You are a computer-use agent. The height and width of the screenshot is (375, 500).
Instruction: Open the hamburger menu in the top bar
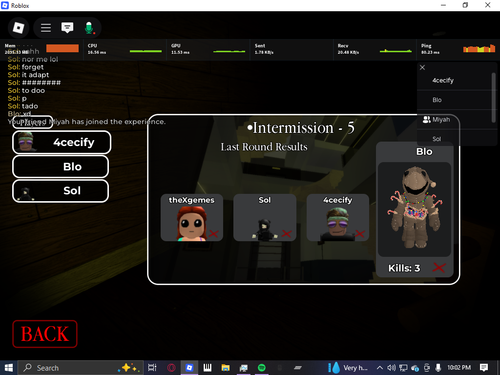(46, 28)
